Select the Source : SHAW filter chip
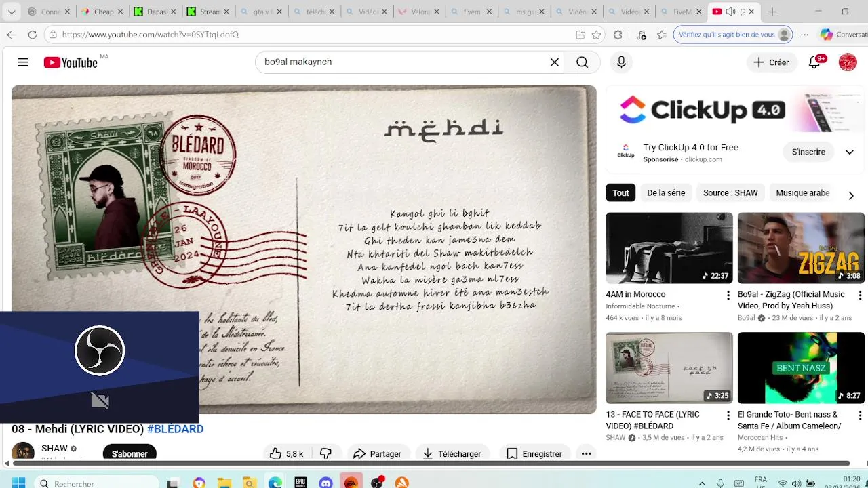Viewport: 868px width, 488px height. [x=730, y=193]
